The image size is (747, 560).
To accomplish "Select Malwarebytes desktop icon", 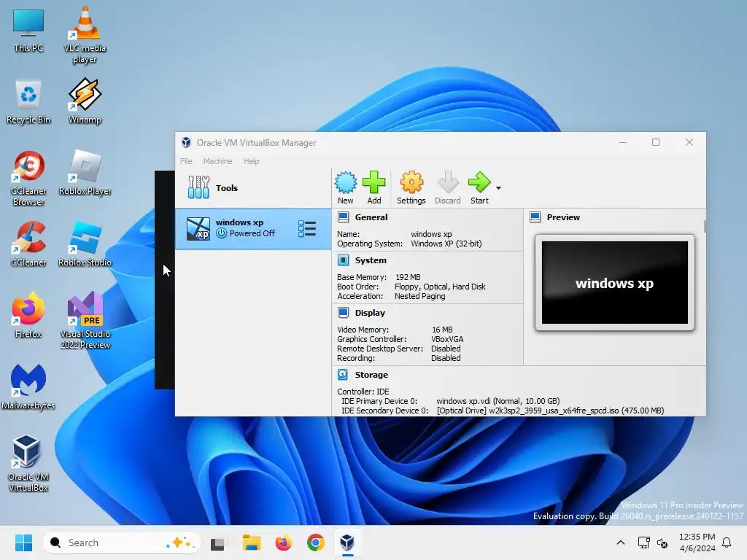I will pos(28,387).
